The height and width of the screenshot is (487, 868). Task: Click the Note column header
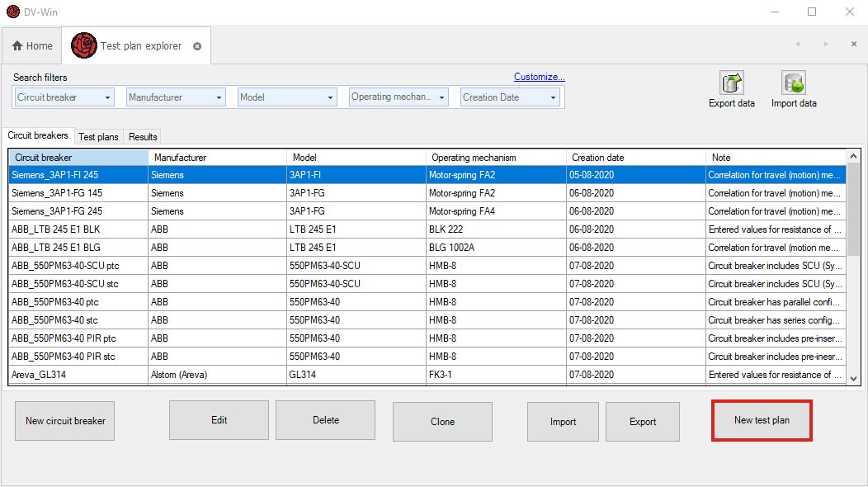[x=776, y=158]
